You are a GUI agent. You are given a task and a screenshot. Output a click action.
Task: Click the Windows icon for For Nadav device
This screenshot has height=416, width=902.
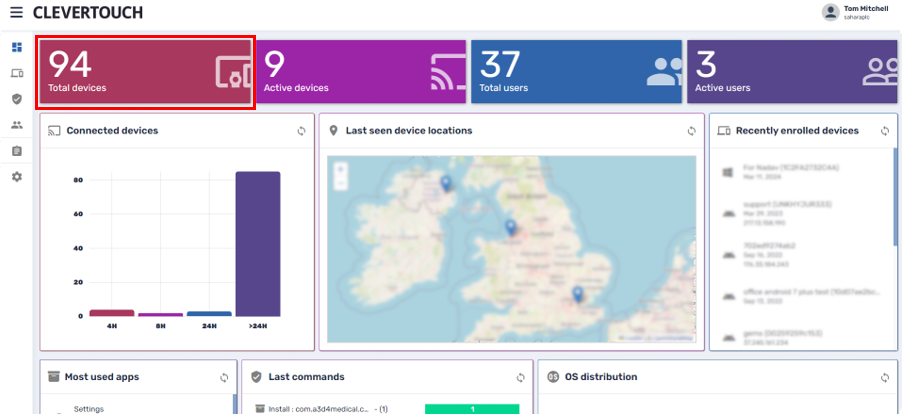click(728, 172)
